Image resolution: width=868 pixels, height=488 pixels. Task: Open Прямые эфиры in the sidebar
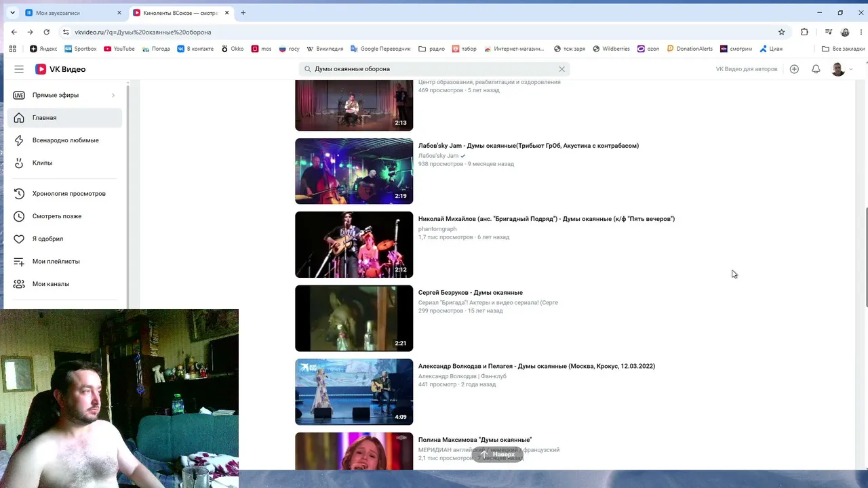(x=64, y=95)
